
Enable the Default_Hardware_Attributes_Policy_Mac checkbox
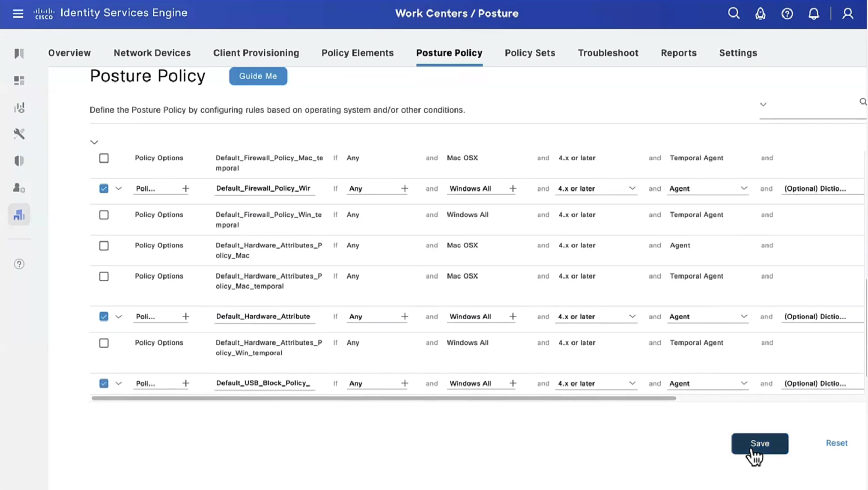click(x=104, y=245)
